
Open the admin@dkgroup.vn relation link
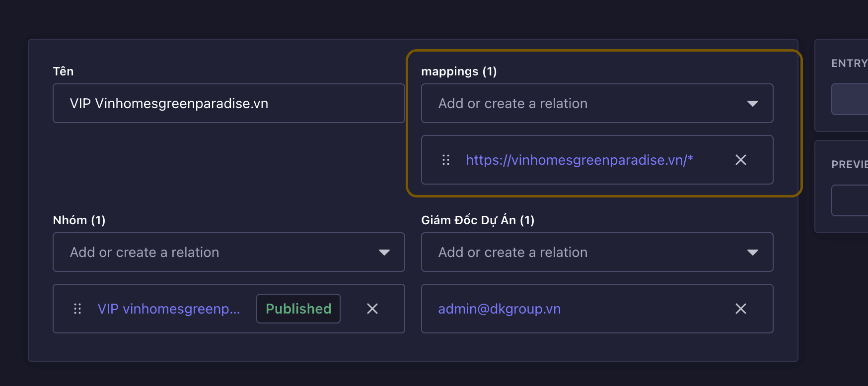(499, 309)
